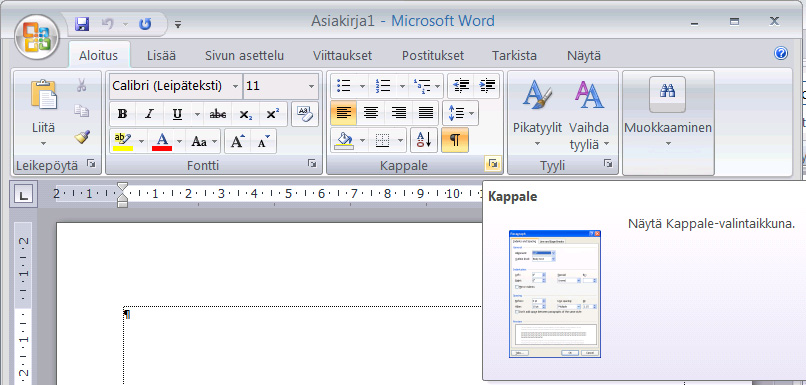Image resolution: width=806 pixels, height=385 pixels.
Task: Clear formatting with the eraser icon
Action: (x=305, y=114)
